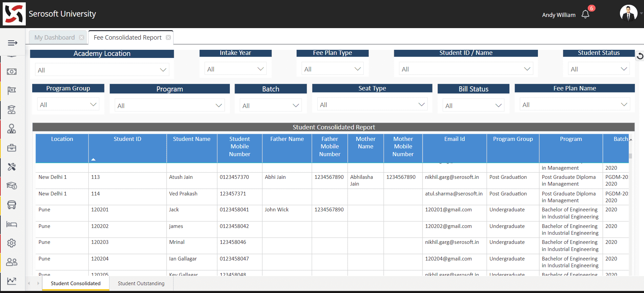644x293 pixels.
Task: Select mobile number 0123458047
Action: point(234,258)
